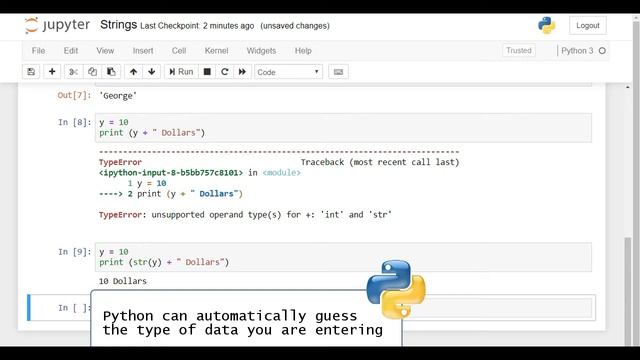Restart the kernel icon
This screenshot has width=640, height=360.
point(224,72)
